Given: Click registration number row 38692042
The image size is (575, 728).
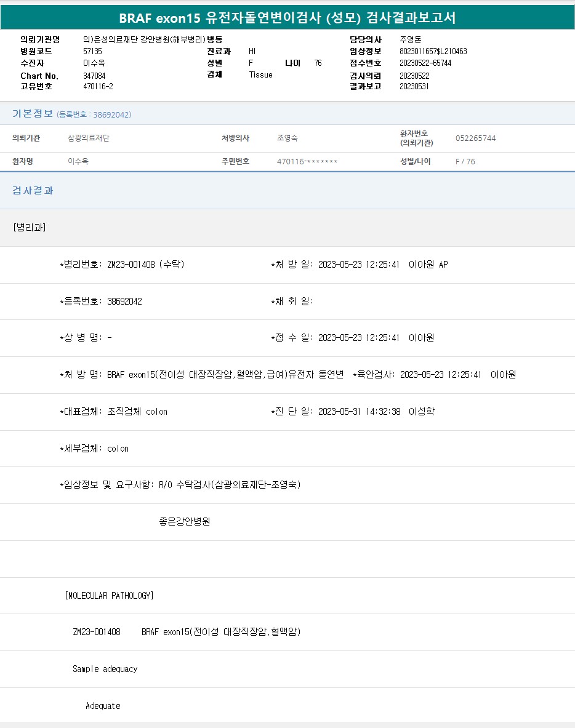Looking at the screenshot, I should pyautogui.click(x=101, y=302).
